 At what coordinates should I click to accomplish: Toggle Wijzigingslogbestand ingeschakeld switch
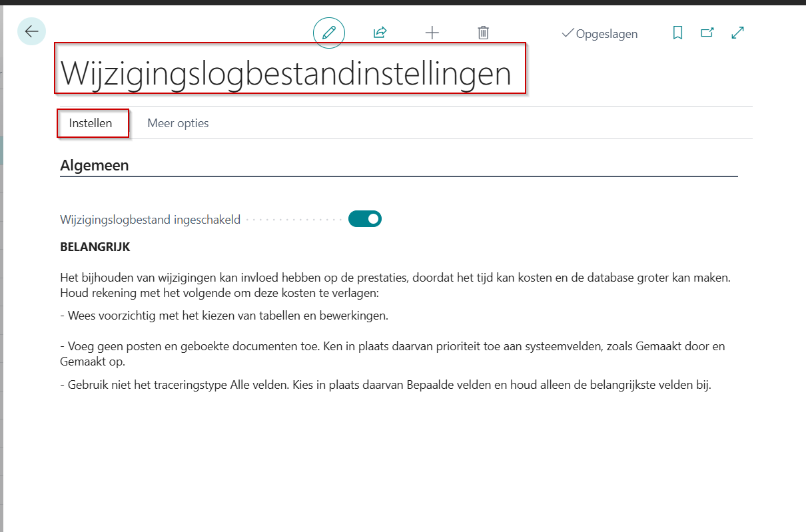pyautogui.click(x=365, y=218)
